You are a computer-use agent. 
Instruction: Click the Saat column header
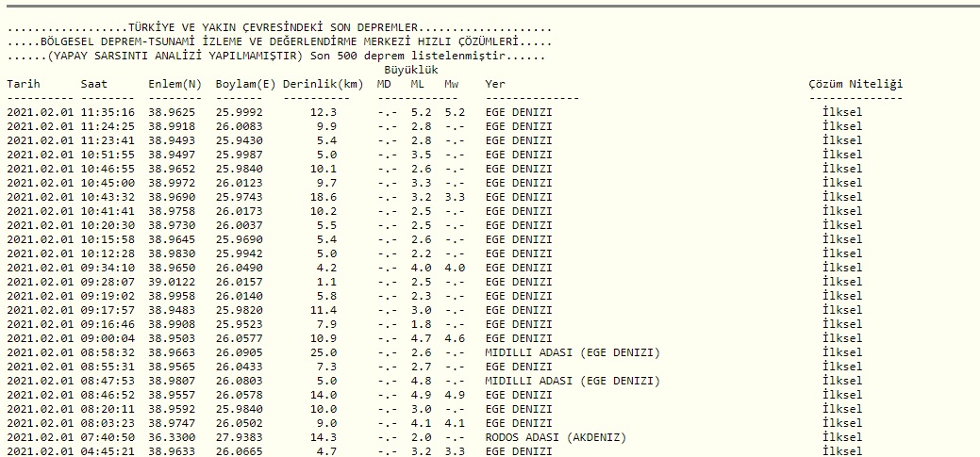pyautogui.click(x=94, y=84)
